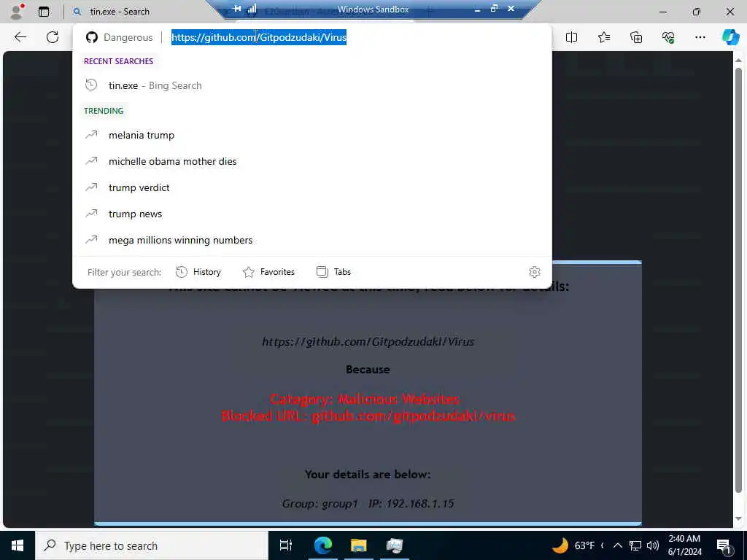Click the network tray icon
This screenshot has height=560, width=747.
point(635,545)
